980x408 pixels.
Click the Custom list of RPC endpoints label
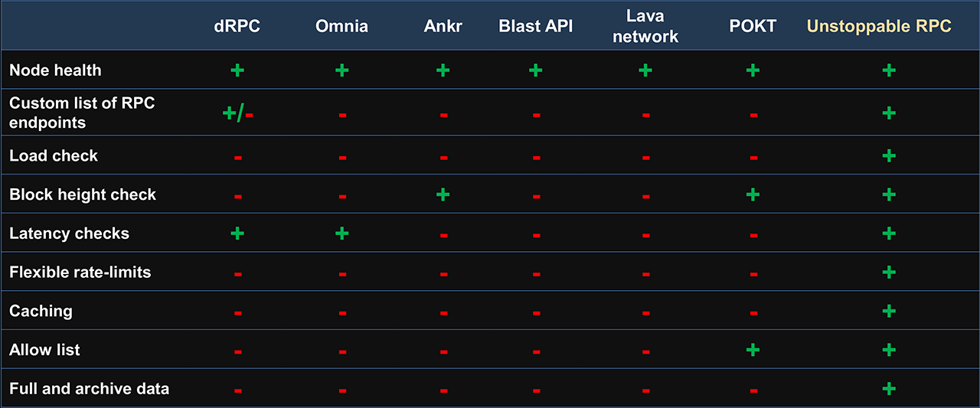coord(82,113)
